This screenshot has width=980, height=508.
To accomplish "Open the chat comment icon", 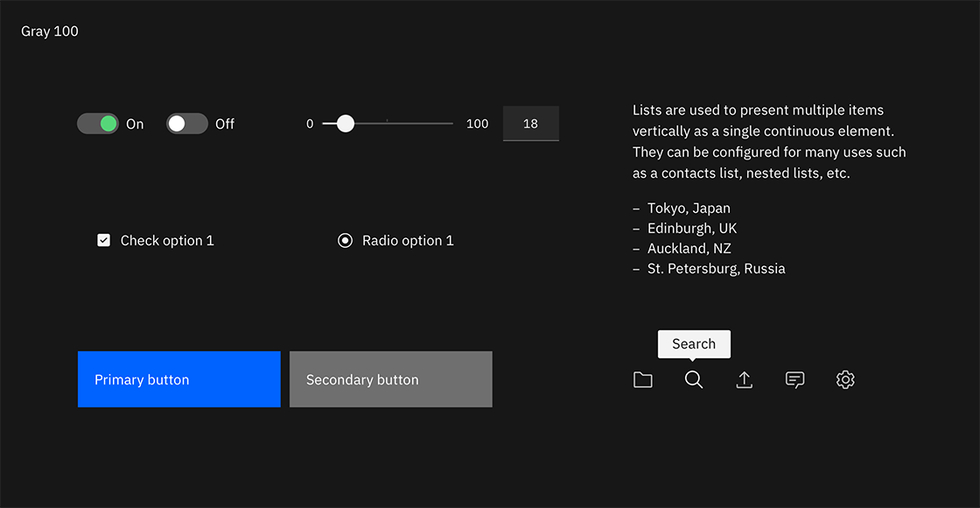I will coord(794,379).
